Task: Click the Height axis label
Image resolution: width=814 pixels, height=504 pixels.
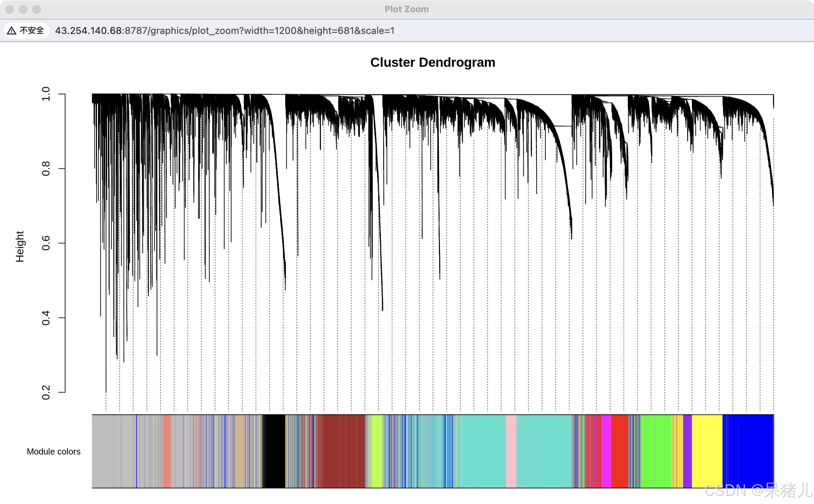Action: click(x=20, y=247)
